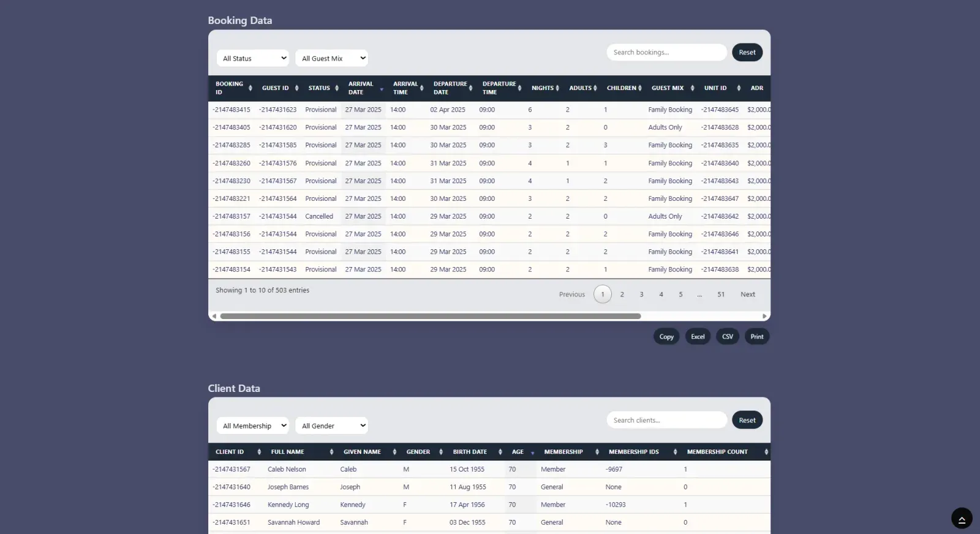Jump to page 51 of bookings
The image size is (980, 534).
click(721, 295)
